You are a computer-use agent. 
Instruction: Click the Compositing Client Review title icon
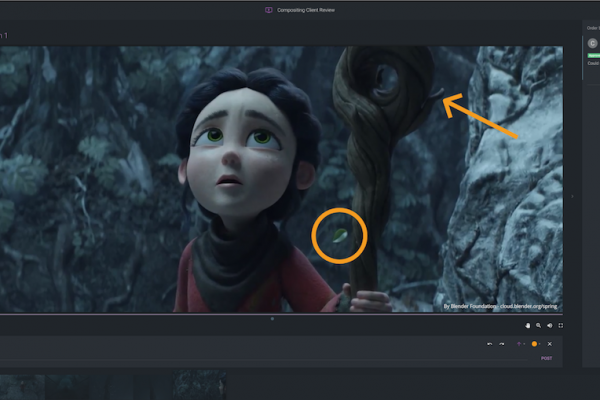pos(269,10)
